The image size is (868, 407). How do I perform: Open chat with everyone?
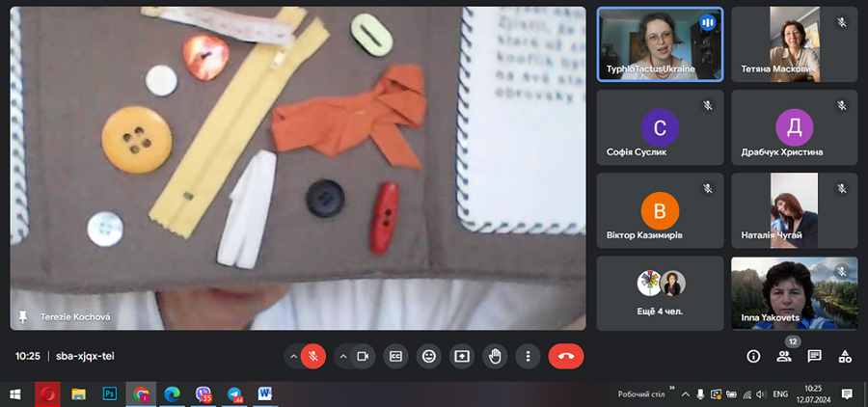tap(814, 357)
